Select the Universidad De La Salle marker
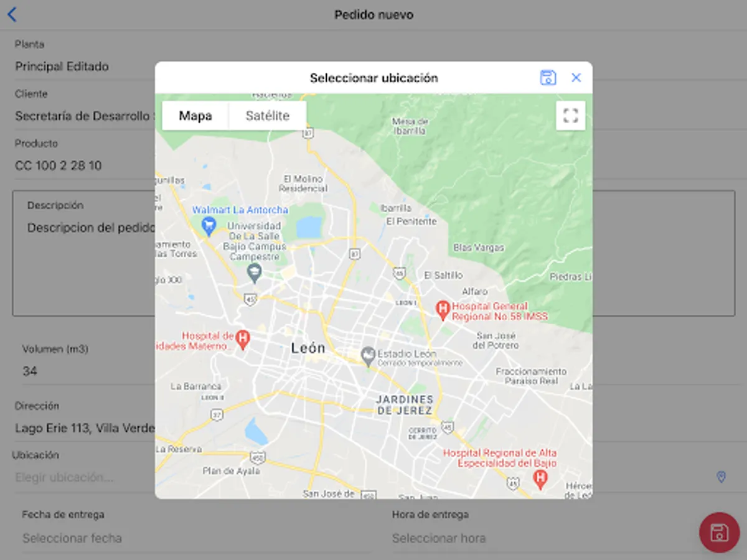The height and width of the screenshot is (560, 747). click(254, 272)
